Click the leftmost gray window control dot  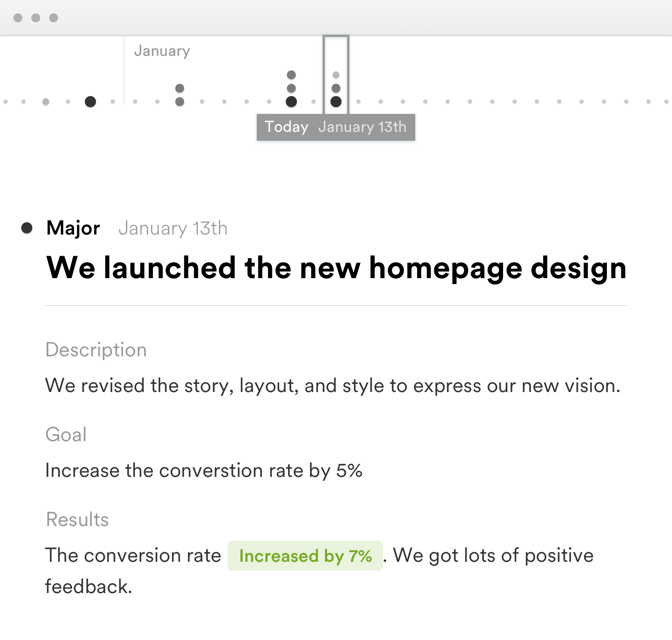[x=18, y=18]
